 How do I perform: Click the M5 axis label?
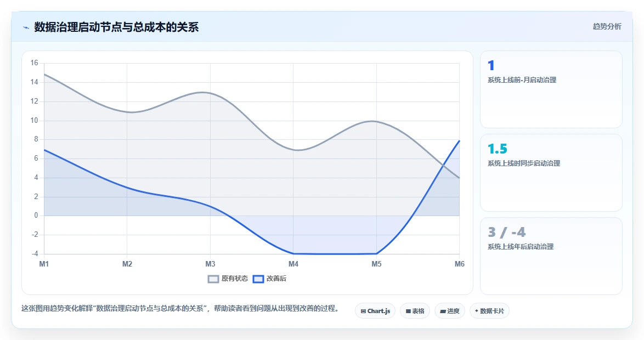376,264
